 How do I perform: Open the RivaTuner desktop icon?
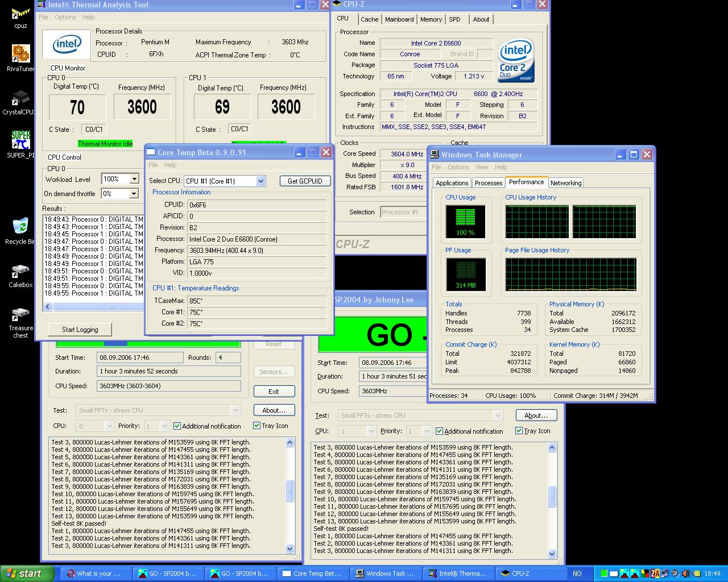click(20, 58)
